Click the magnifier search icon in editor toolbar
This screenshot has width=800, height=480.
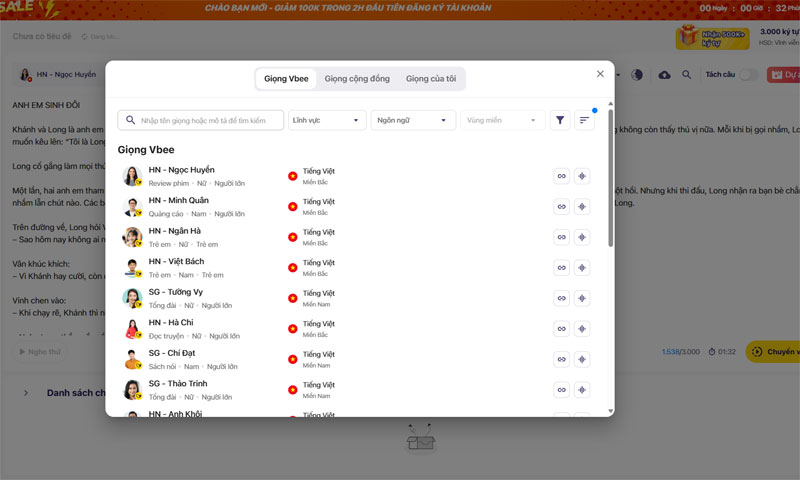[687, 75]
